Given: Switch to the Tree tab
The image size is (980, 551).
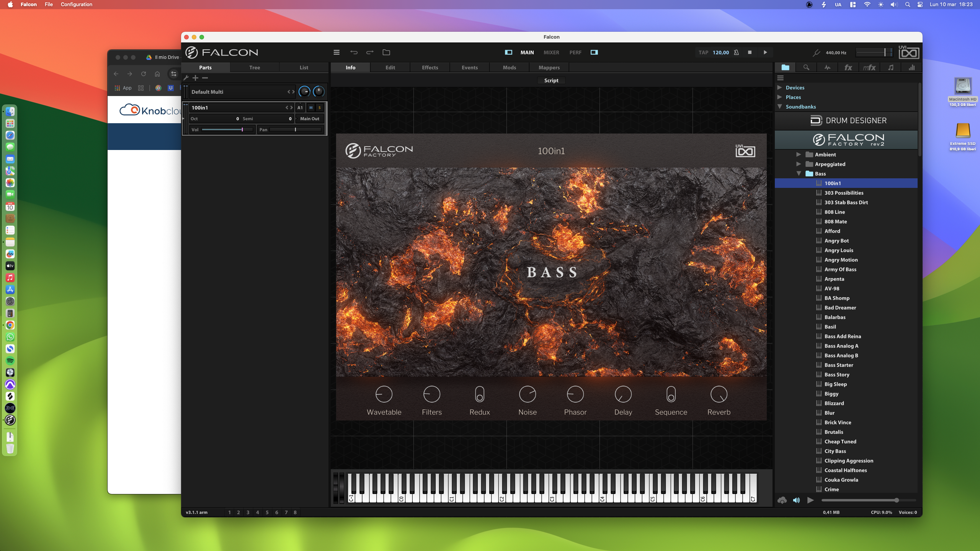Looking at the screenshot, I should pyautogui.click(x=255, y=67).
